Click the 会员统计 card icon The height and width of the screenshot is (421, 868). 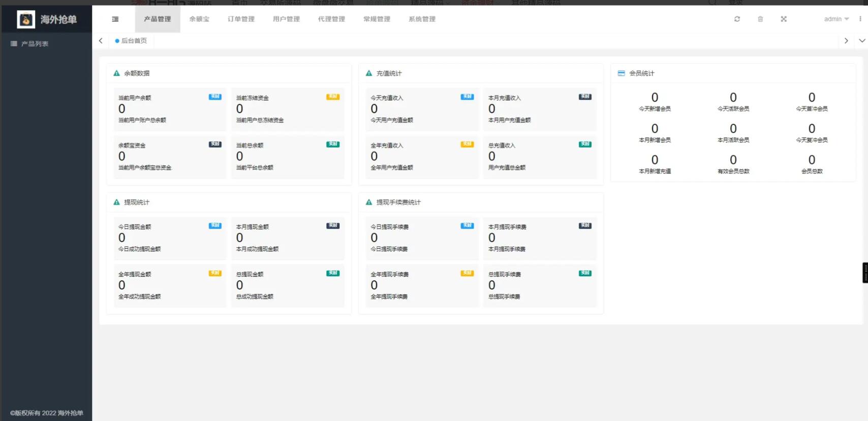[621, 74]
